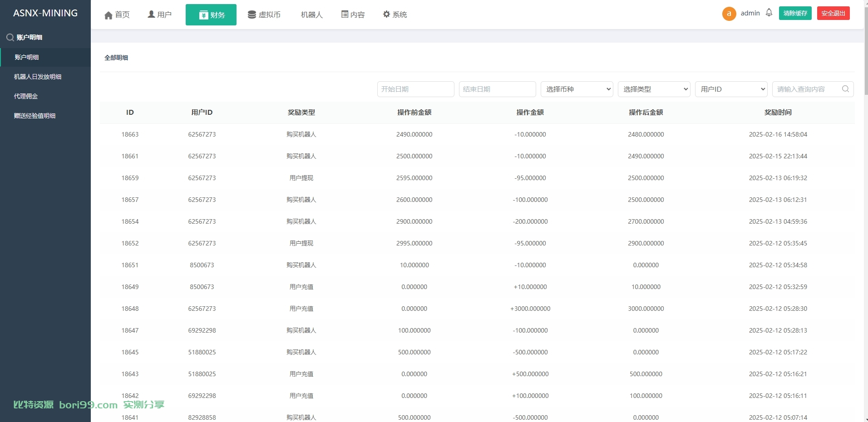Open the 虚拟币 virtual coin menu
Screen dimensions: 868x422
[264, 15]
